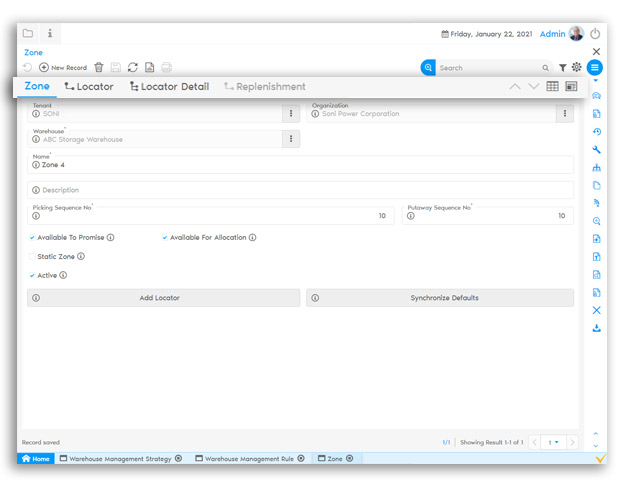Click the delete record trash icon
Screen dimensions: 624x486
point(98,67)
